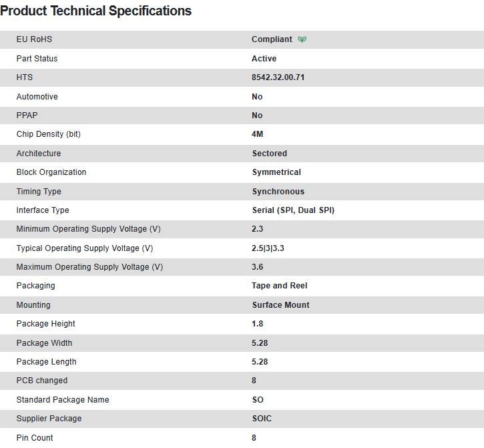Select the HTS code 8542.32.00.71
Viewport: 484px width, 448px height.
[x=278, y=77]
